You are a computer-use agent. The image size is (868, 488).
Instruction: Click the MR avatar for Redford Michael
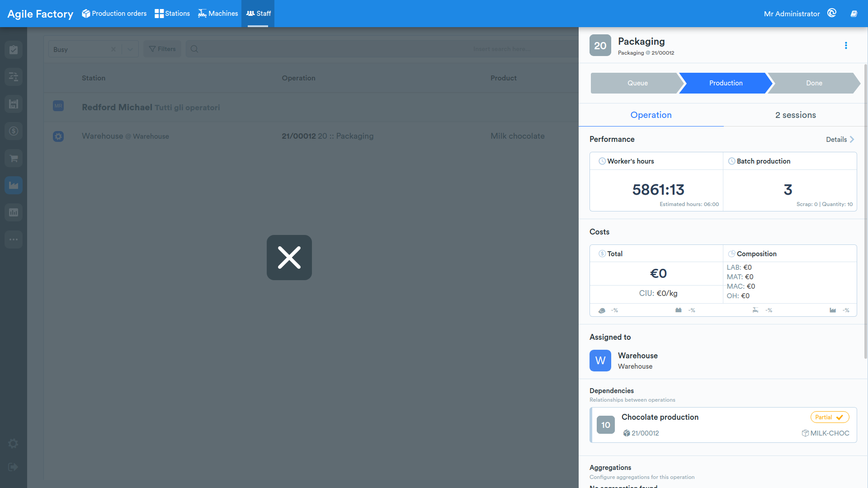(58, 106)
